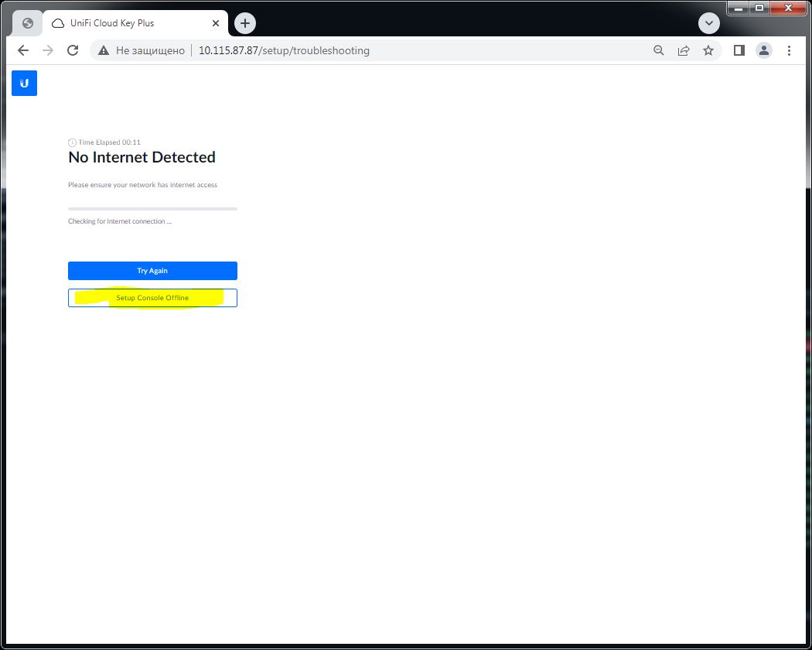
Task: Open the not-secure site warning info
Action: [141, 50]
